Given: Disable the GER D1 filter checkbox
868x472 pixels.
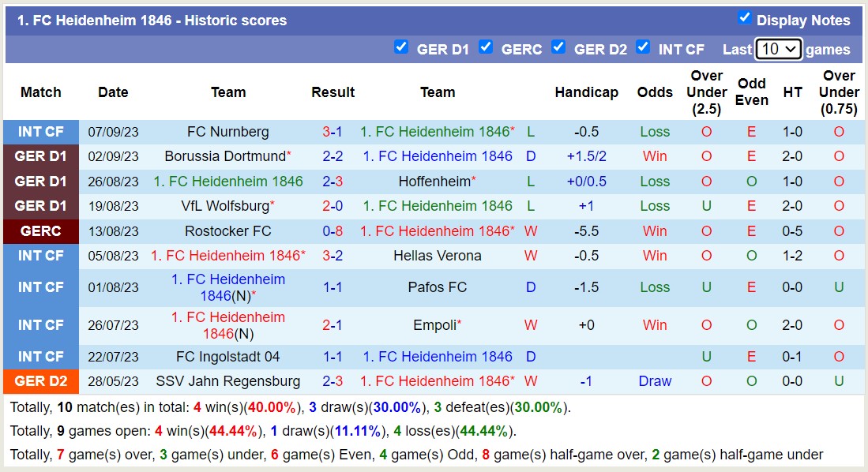Looking at the screenshot, I should [402, 47].
